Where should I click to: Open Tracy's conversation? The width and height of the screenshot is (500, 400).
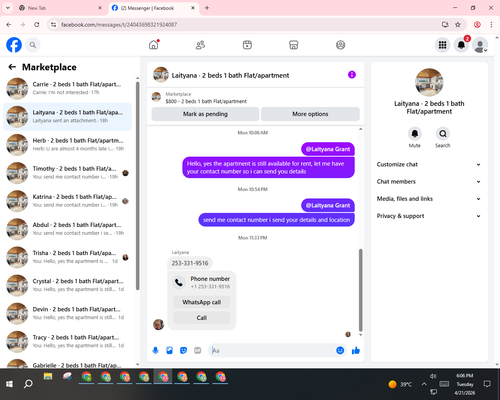click(x=67, y=341)
